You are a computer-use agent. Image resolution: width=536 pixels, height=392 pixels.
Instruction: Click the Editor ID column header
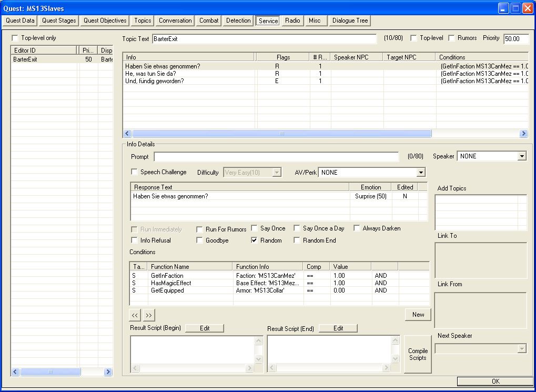44,51
